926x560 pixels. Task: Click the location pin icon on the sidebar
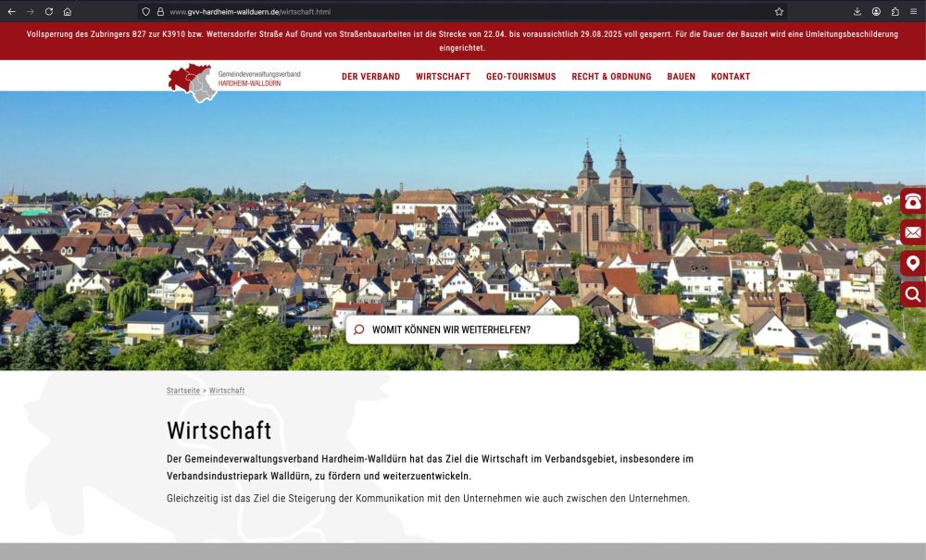point(912,263)
